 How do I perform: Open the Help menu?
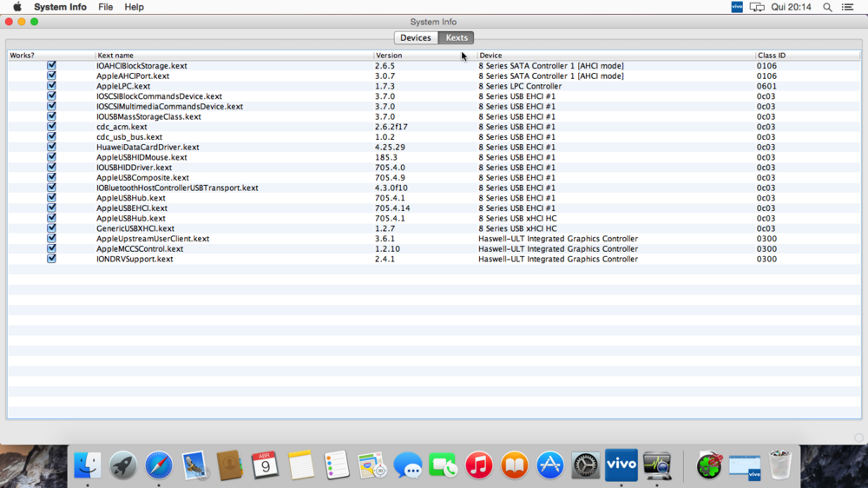pos(134,7)
